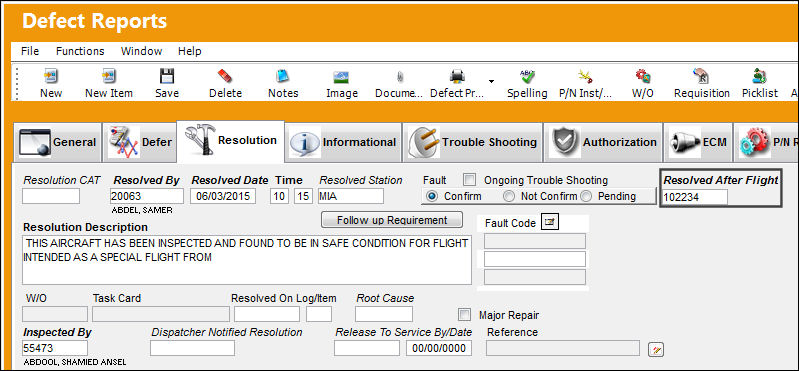This screenshot has width=799, height=371.
Task: Select the Confirm fault radio button
Action: pyautogui.click(x=431, y=196)
